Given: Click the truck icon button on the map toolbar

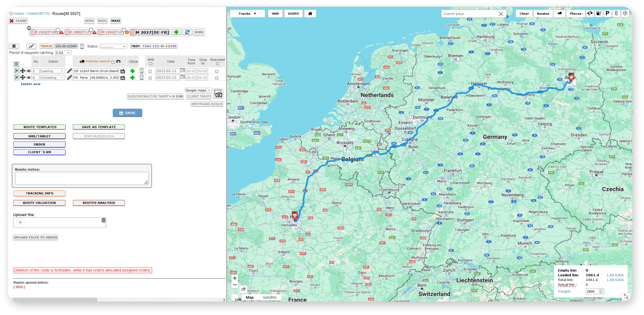Looking at the screenshot, I should coord(560,14).
